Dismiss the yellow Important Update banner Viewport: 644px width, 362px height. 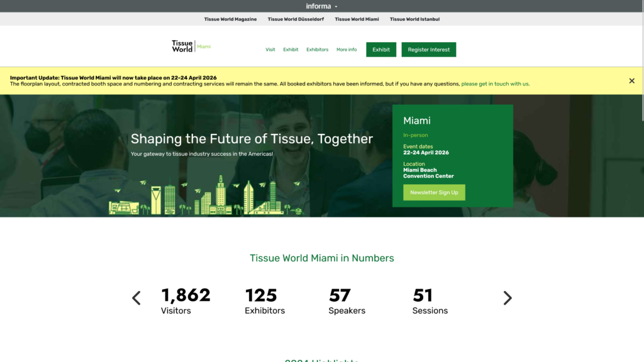tap(631, 81)
